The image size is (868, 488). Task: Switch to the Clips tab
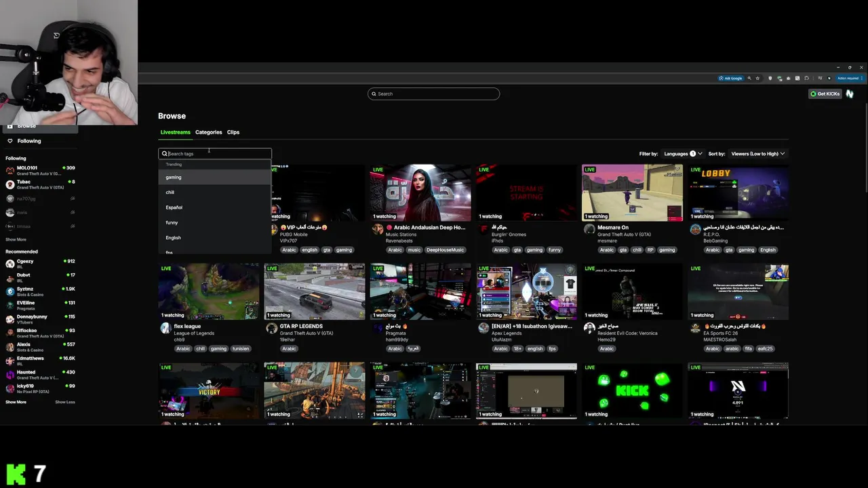pos(233,132)
